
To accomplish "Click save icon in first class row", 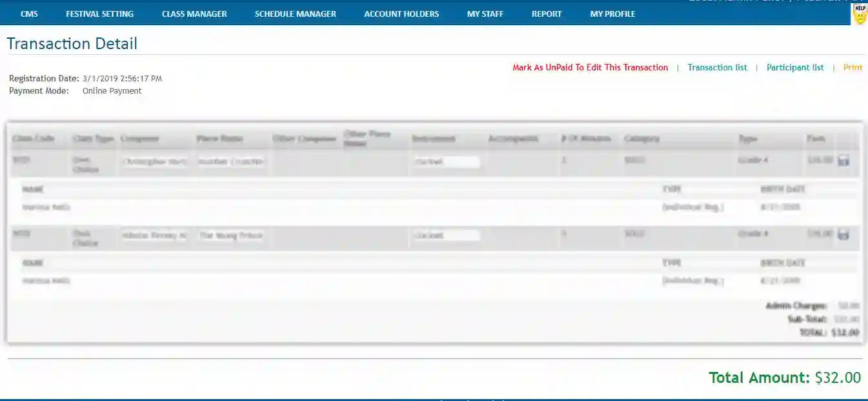I will tap(843, 161).
